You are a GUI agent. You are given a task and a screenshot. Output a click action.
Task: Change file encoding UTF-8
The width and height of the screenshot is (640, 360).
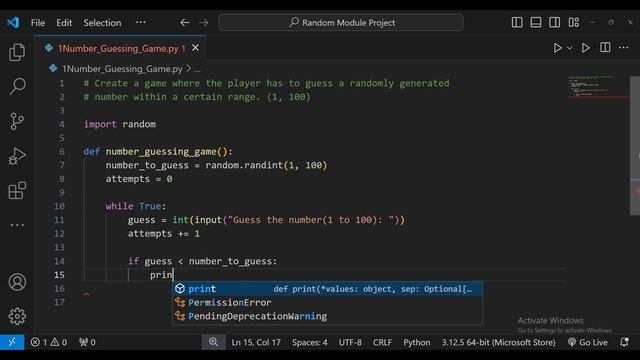point(350,342)
